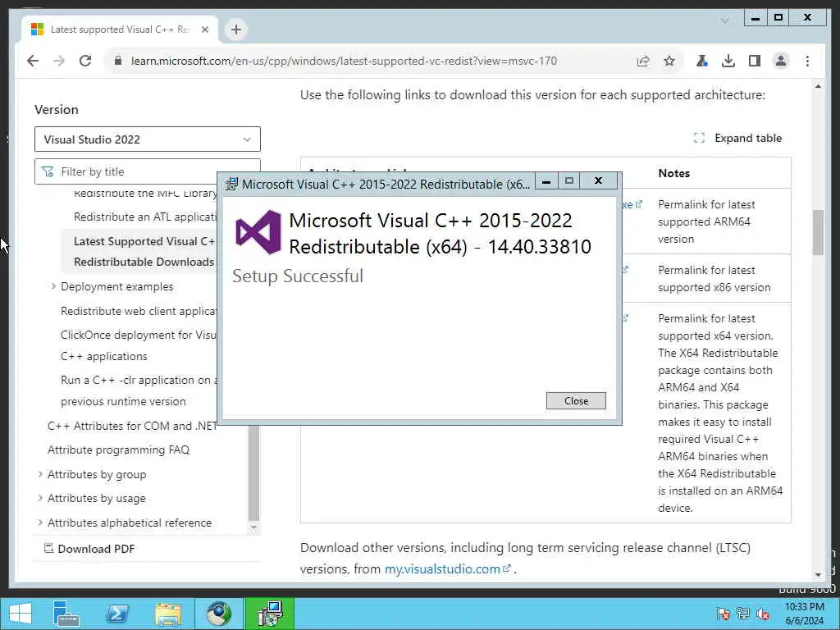The width and height of the screenshot is (840, 630).
Task: Open Run a C++ -clr application topic
Action: (139, 390)
